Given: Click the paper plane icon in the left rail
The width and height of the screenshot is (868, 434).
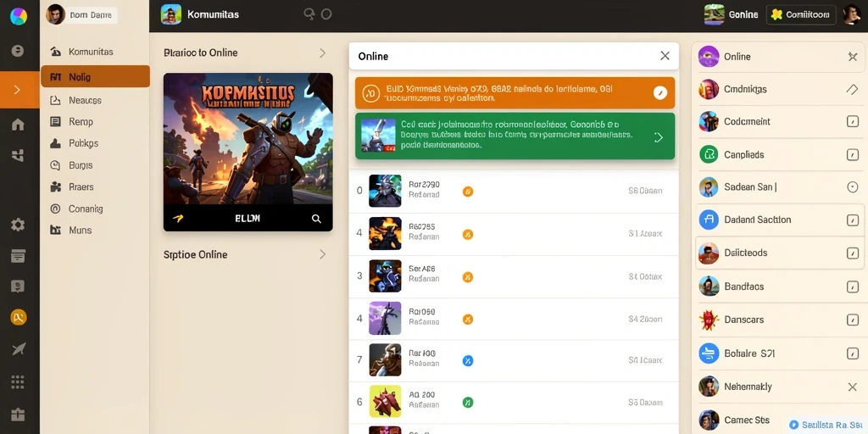Looking at the screenshot, I should pos(18,348).
